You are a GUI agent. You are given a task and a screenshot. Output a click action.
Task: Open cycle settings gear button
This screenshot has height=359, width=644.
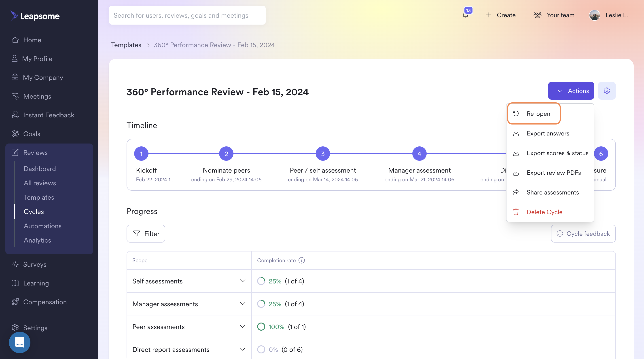[607, 91]
